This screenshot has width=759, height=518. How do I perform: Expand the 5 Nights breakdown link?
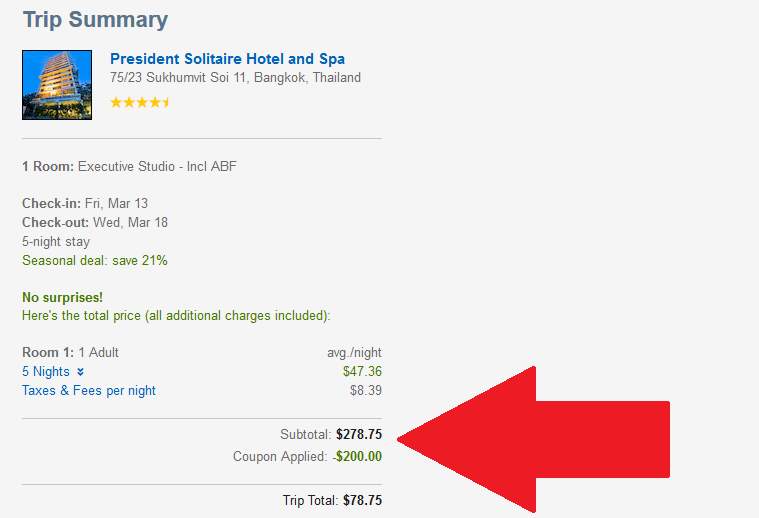point(46,371)
